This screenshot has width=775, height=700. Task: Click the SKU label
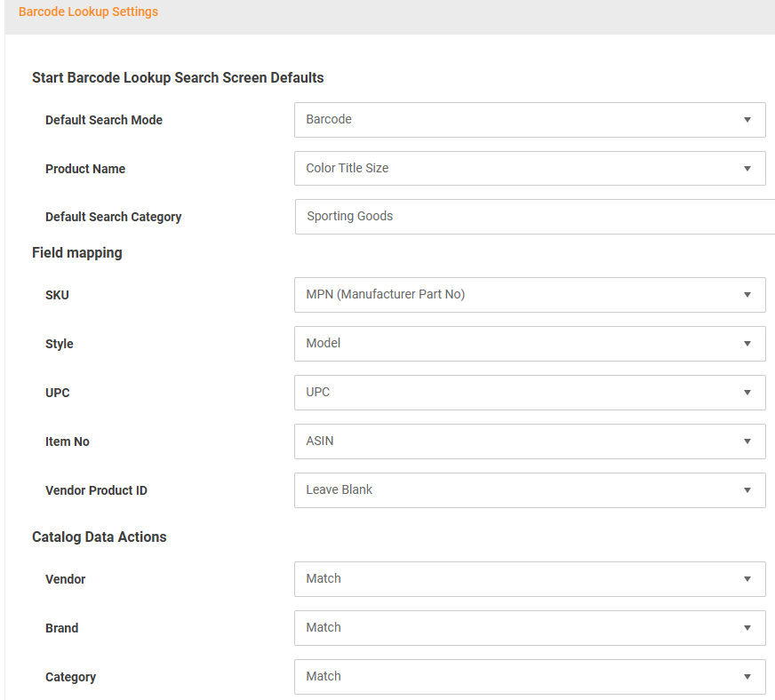[58, 295]
